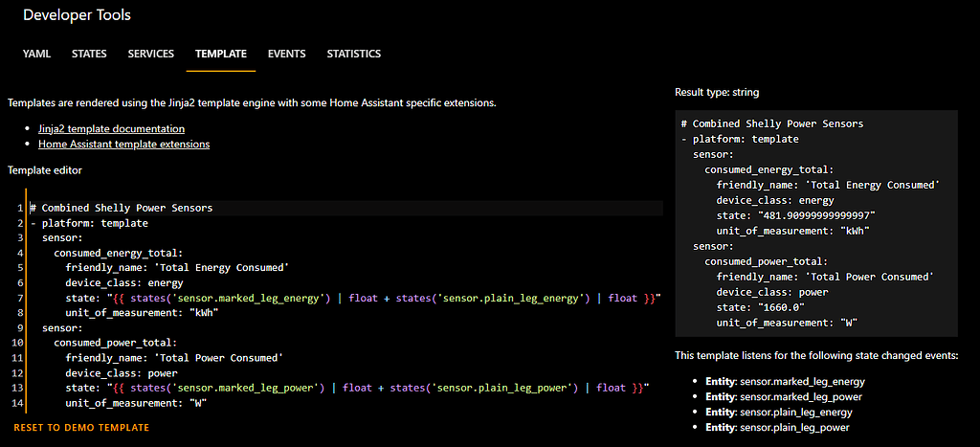Open the Jinja2 template documentation link

(x=111, y=128)
